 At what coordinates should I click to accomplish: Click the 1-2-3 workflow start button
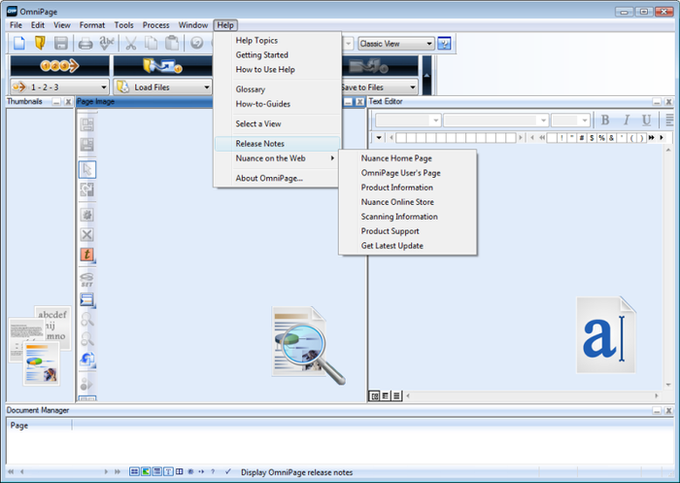click(60, 66)
